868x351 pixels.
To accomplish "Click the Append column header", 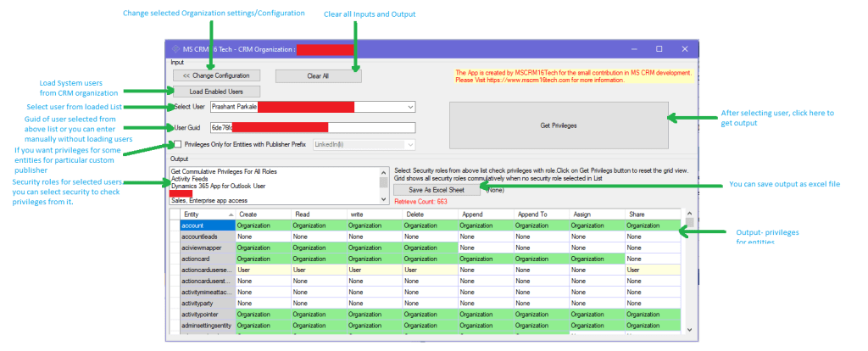I will point(486,214).
